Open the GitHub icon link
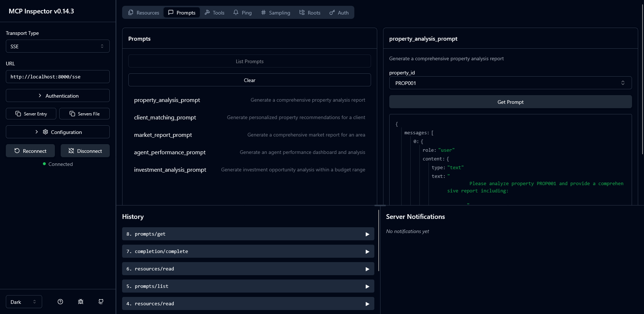The height and width of the screenshot is (314, 644). pos(101,302)
